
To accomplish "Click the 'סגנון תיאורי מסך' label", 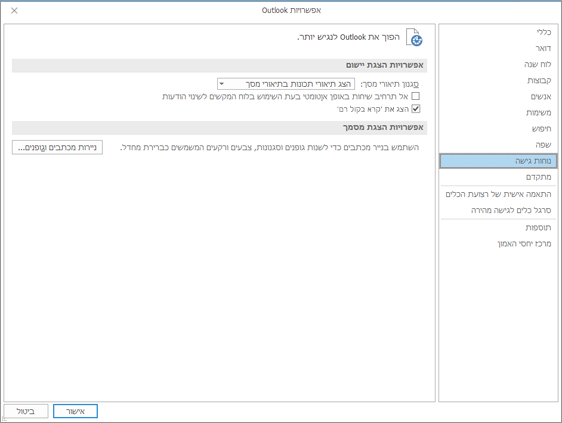I will [390, 84].
